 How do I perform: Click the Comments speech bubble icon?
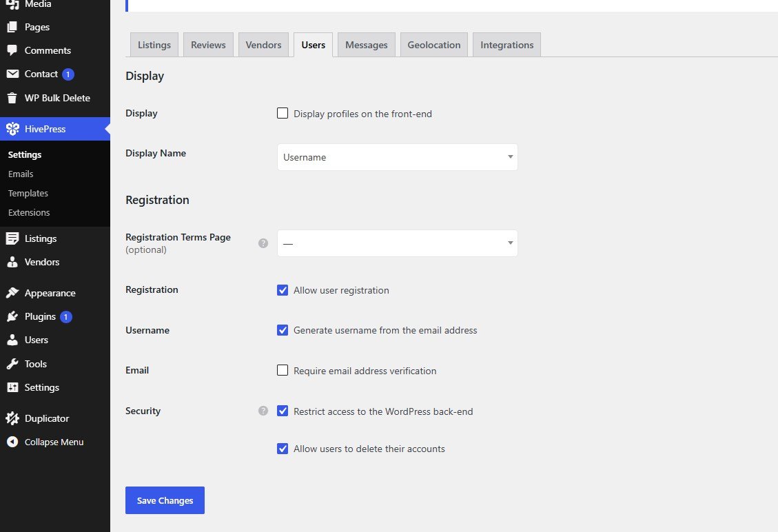12,50
